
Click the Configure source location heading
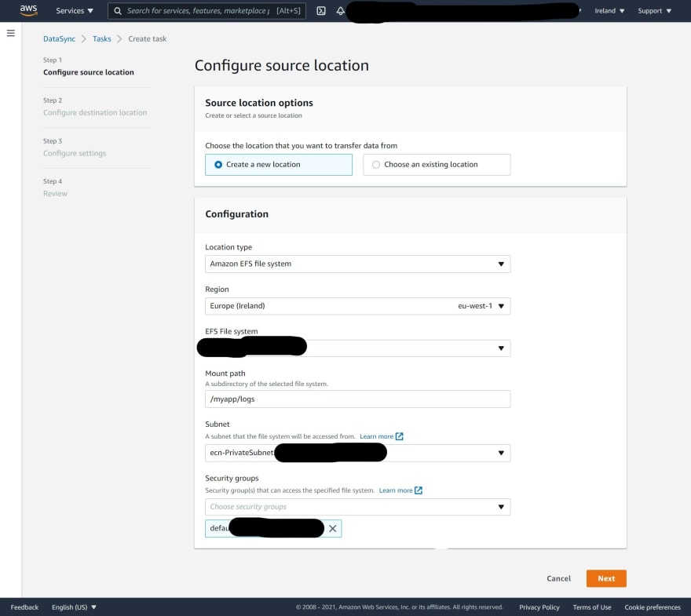click(282, 66)
